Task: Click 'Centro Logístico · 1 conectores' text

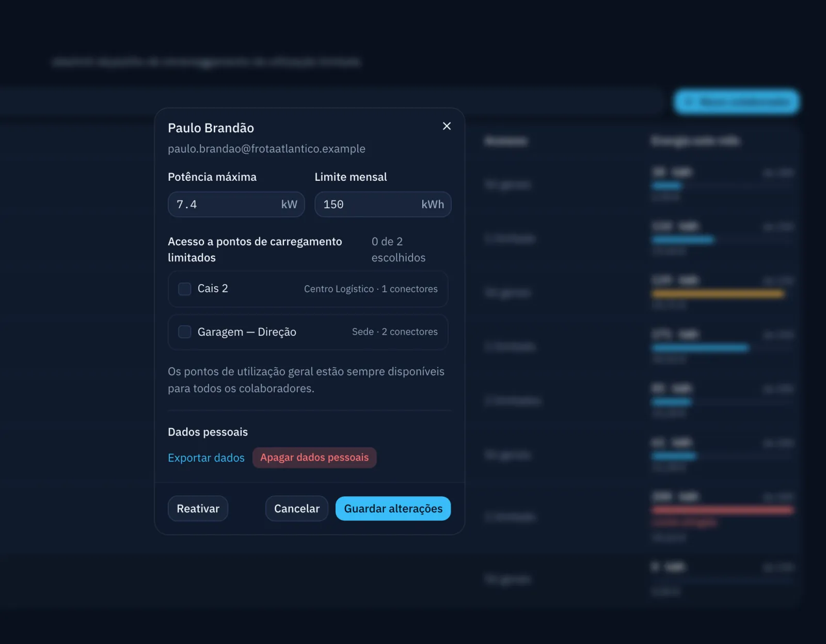Action: [371, 289]
